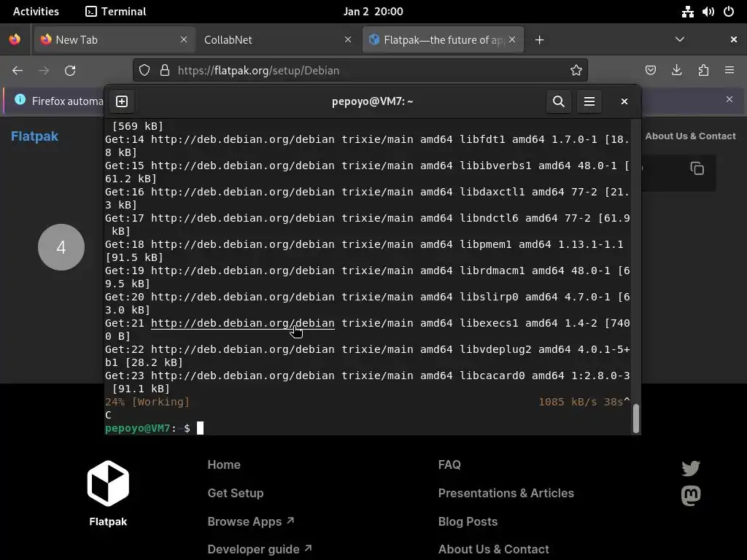Open Presentations & Articles footer link

click(x=506, y=493)
